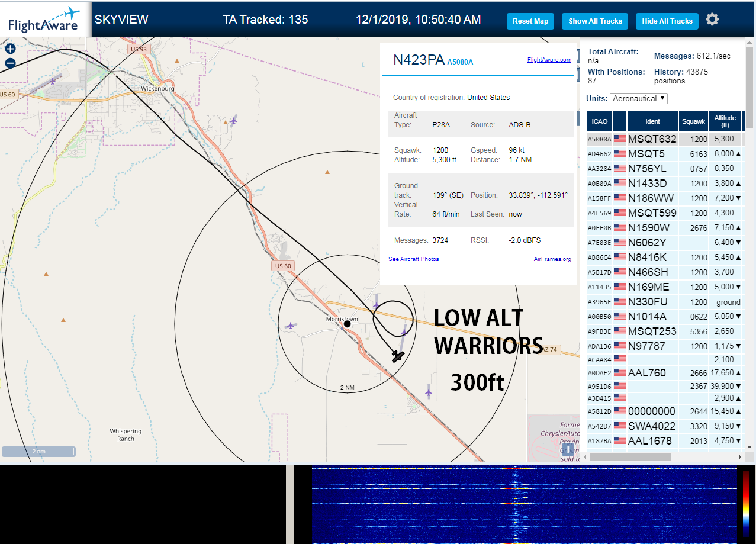Screen dimensions: 756x544
Task: Click Show All Tracks button
Action: [595, 21]
